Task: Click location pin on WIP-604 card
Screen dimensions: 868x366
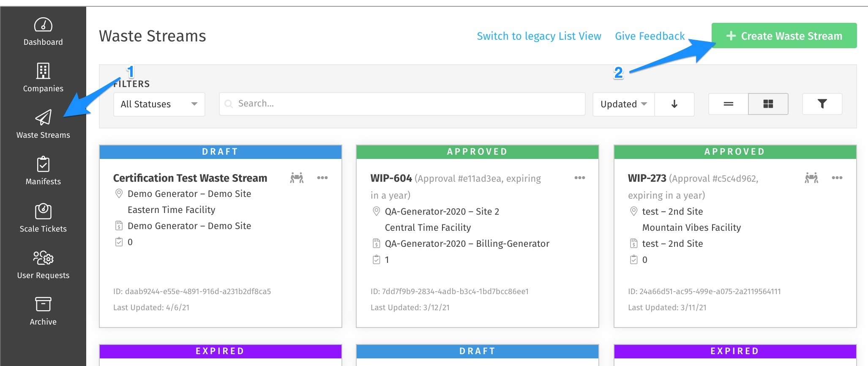Action: [x=376, y=211]
